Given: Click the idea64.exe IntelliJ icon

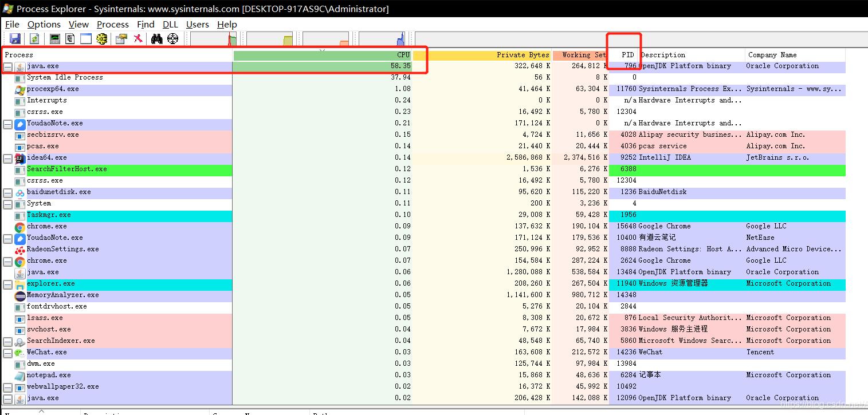Looking at the screenshot, I should pyautogui.click(x=20, y=158).
